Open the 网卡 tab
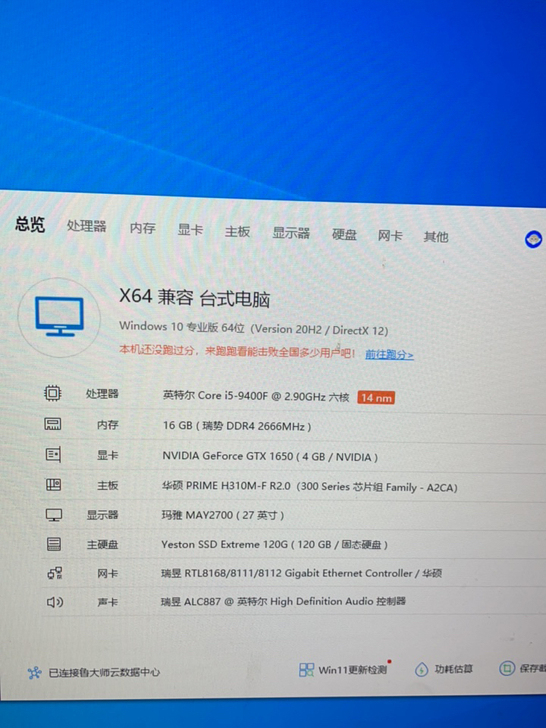Image resolution: width=546 pixels, height=728 pixels. 390,236
